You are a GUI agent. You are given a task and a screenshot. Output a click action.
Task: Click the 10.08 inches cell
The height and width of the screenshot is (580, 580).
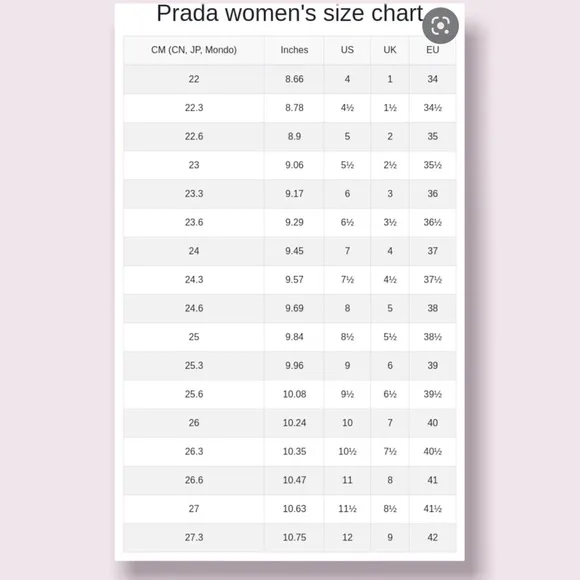[x=294, y=394]
